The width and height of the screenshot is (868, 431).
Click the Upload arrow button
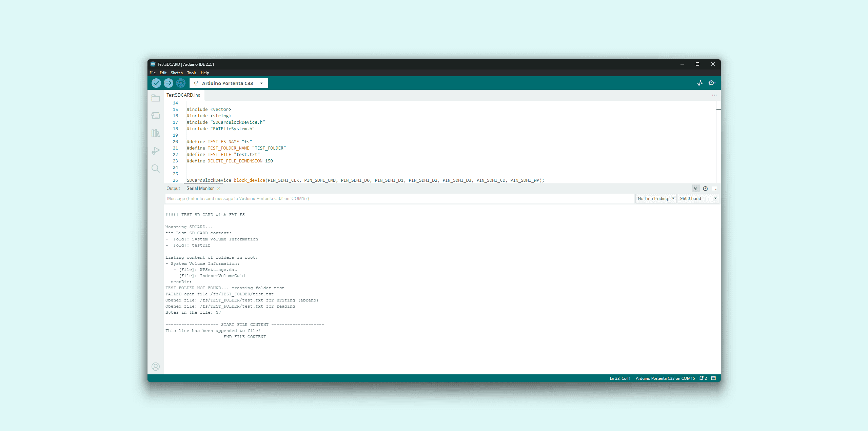(168, 83)
